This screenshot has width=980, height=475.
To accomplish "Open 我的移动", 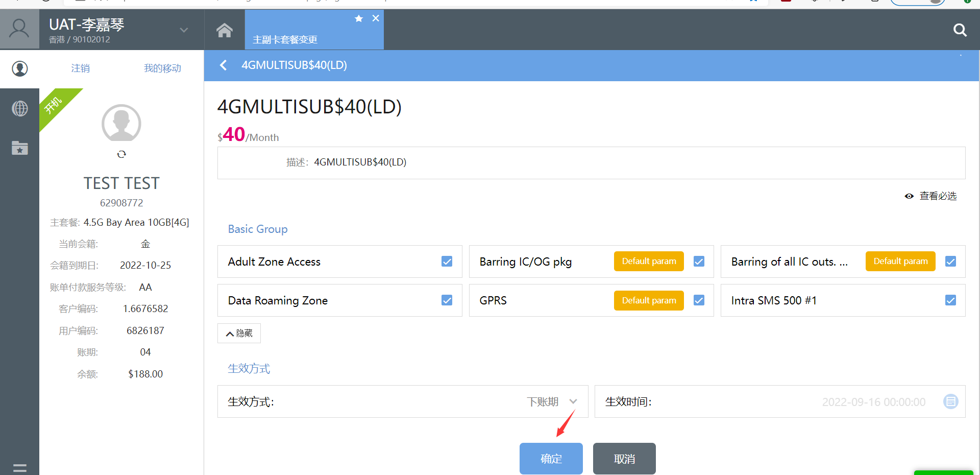I will click(162, 68).
